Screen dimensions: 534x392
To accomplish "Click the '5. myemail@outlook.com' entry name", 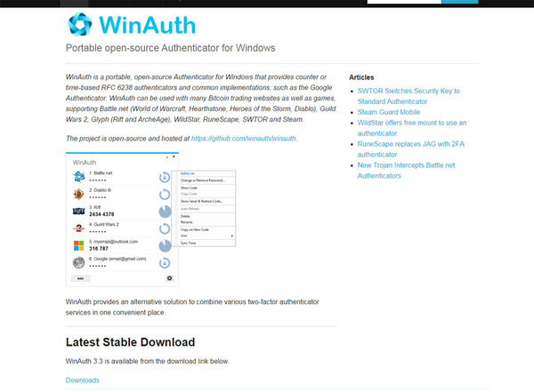I will pyautogui.click(x=113, y=241).
